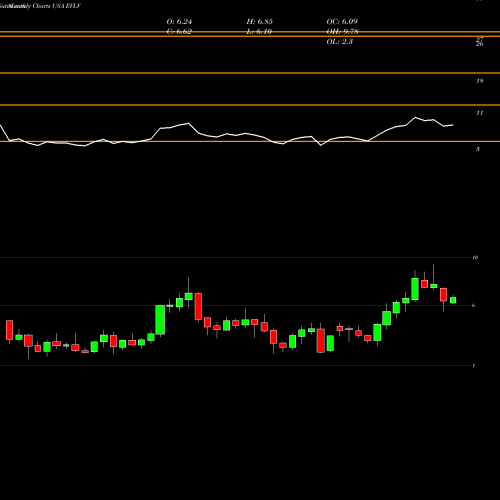Click the '3' upper axis label
500x500 pixels.
pyautogui.click(x=478, y=149)
